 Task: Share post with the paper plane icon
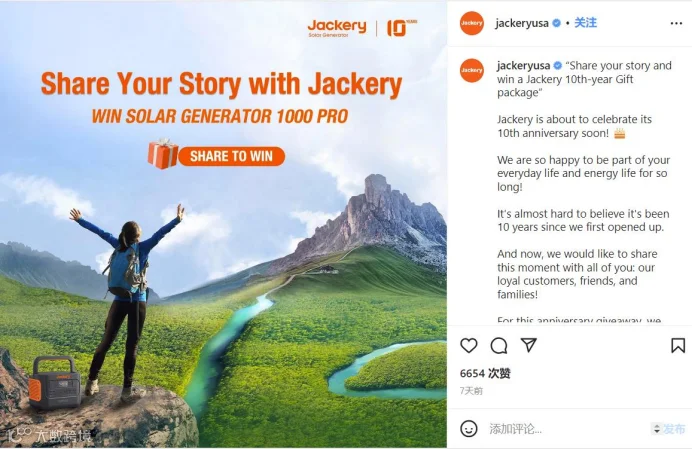point(529,345)
